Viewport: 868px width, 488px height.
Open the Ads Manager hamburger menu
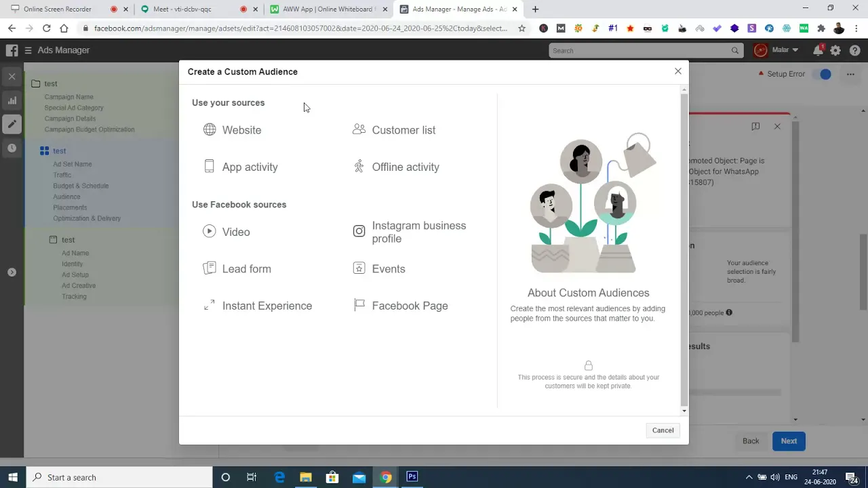pos(28,50)
